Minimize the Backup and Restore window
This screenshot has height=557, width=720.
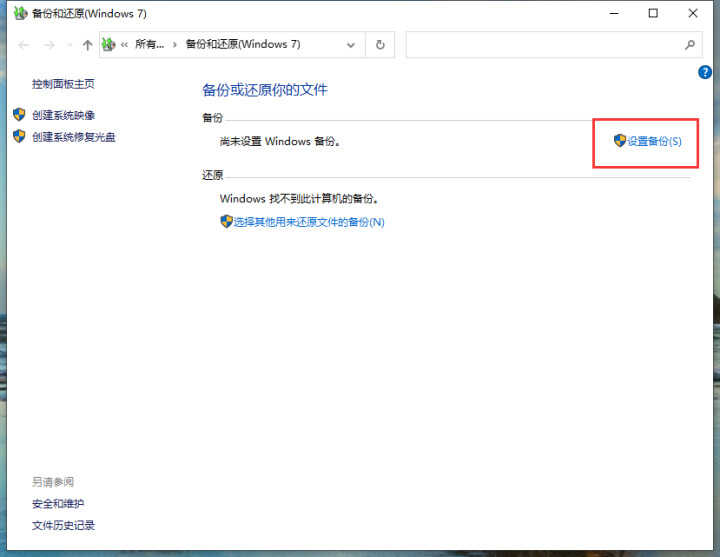coord(614,13)
